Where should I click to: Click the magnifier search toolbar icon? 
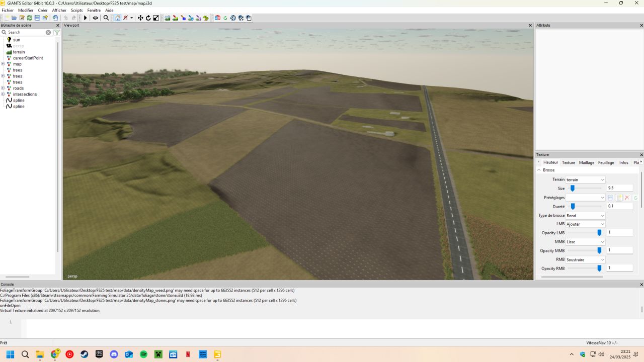pyautogui.click(x=106, y=18)
